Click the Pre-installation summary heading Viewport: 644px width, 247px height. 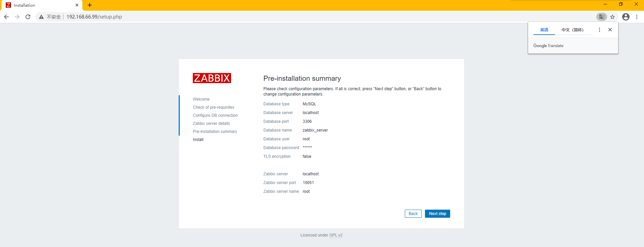click(x=302, y=78)
